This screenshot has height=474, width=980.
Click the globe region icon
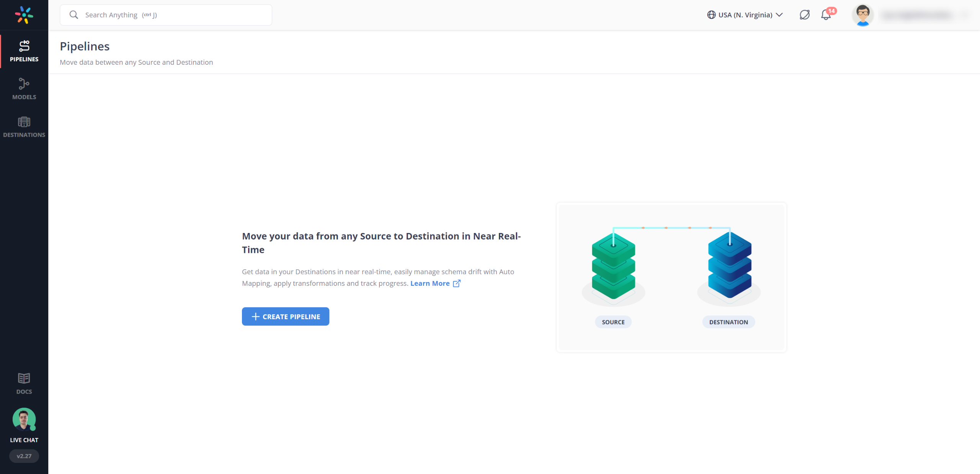click(711, 15)
